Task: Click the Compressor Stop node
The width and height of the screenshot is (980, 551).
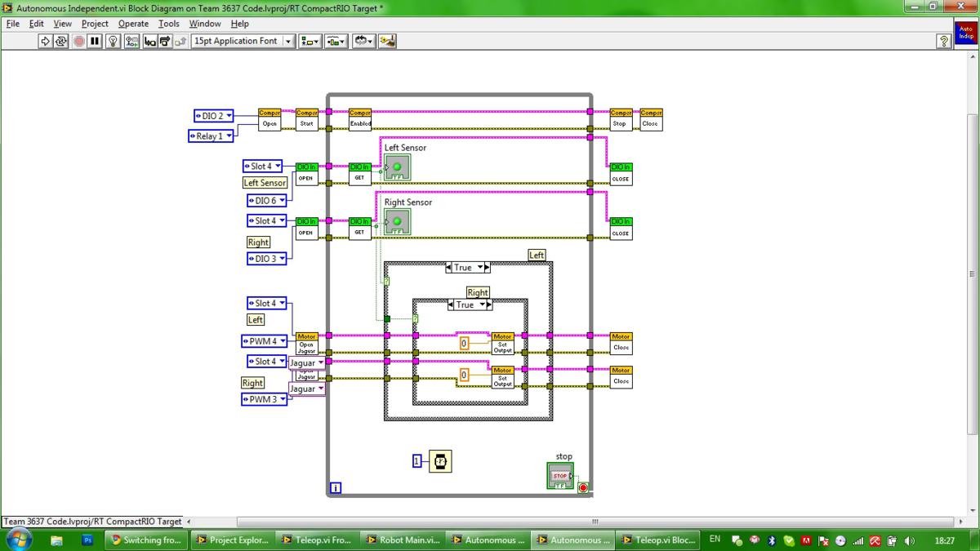Action: coord(621,119)
